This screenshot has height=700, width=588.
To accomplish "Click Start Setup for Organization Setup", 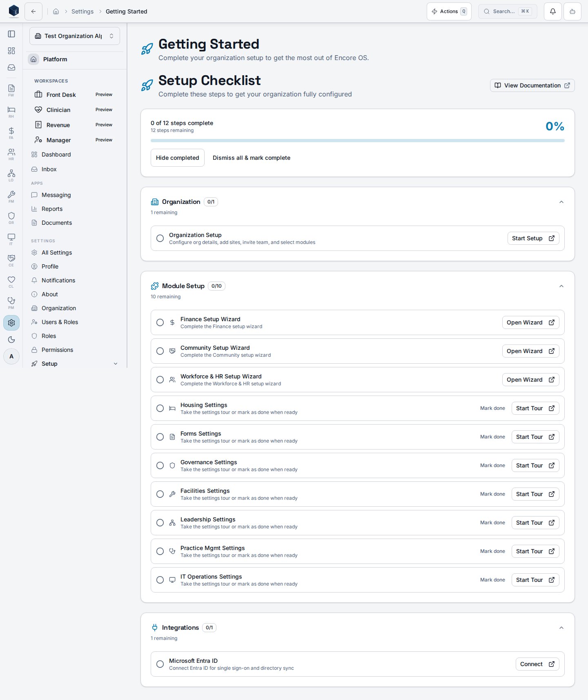I will click(x=533, y=238).
